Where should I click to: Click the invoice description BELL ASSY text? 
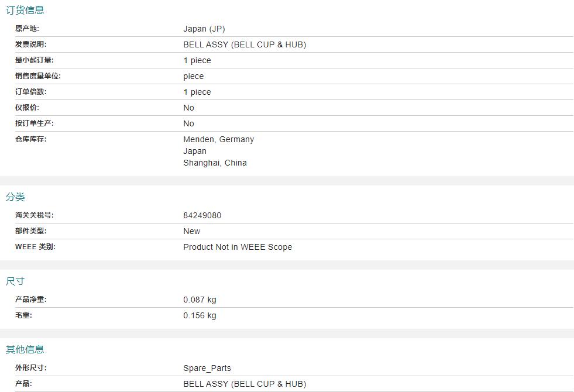245,44
